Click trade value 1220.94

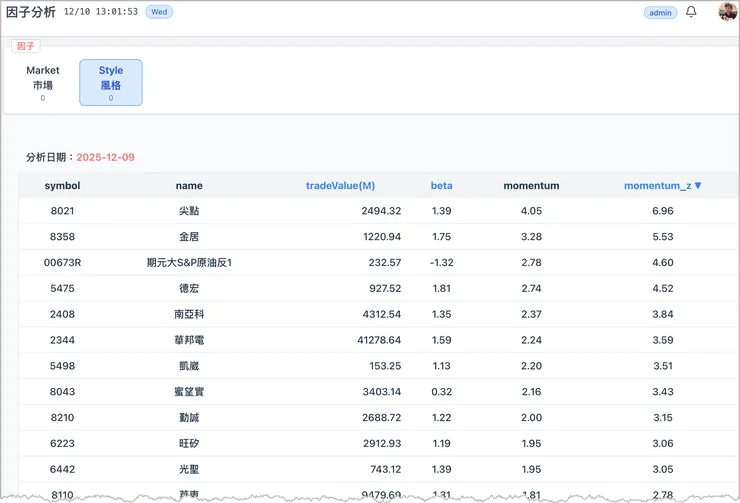click(x=382, y=237)
